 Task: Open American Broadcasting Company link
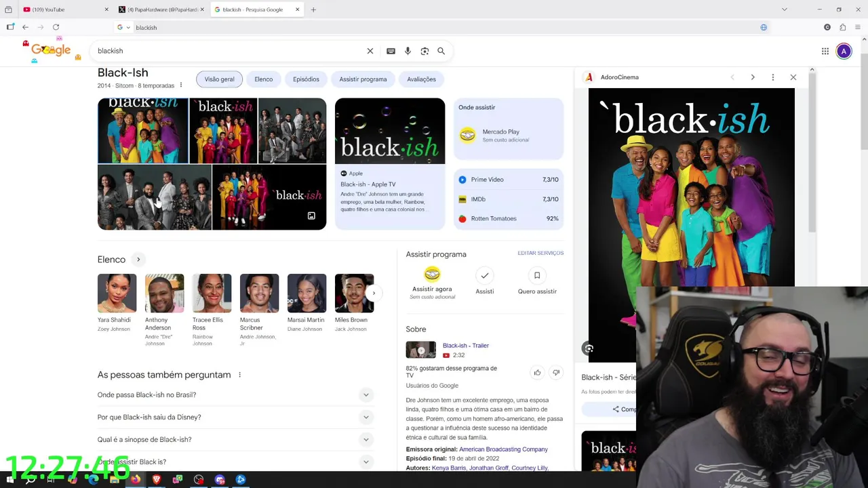click(x=503, y=449)
